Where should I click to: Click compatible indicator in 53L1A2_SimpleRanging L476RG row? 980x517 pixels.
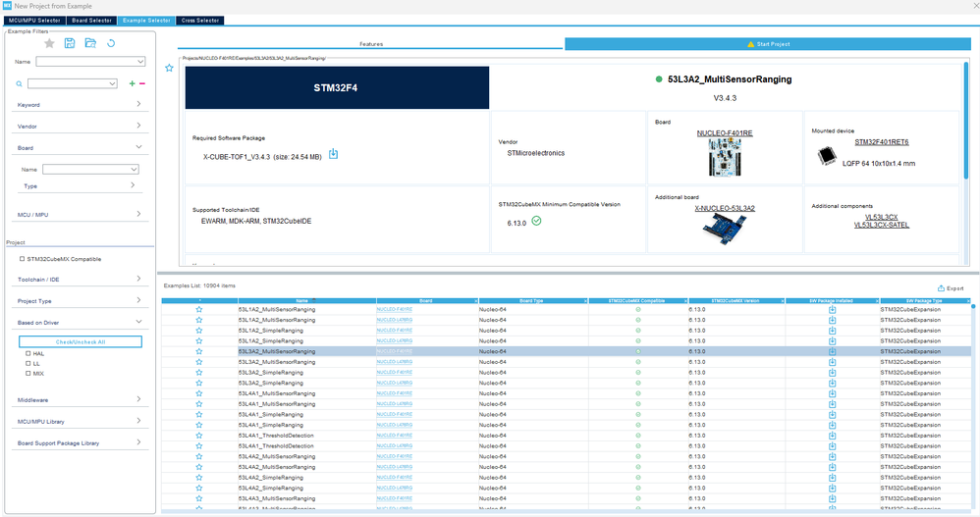tap(638, 341)
